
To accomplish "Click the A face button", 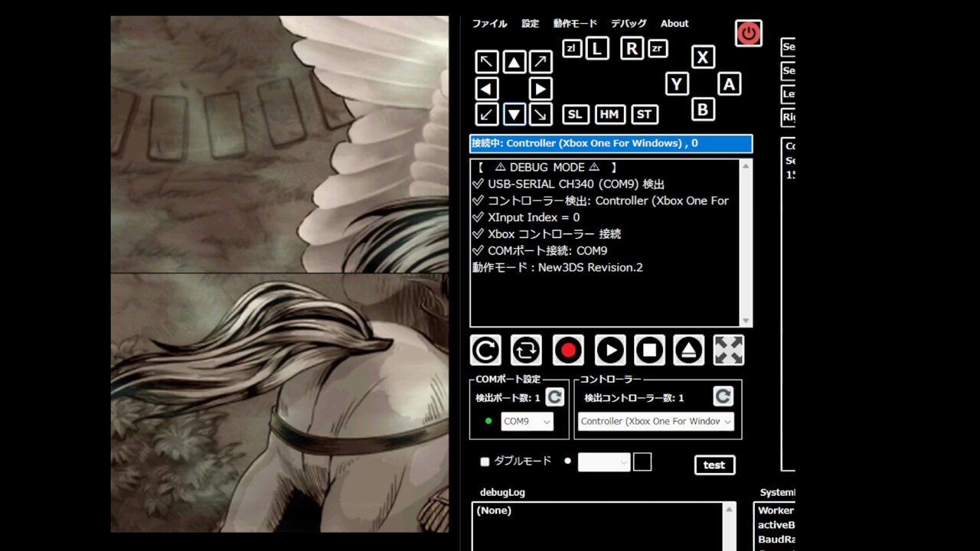I will tap(729, 84).
